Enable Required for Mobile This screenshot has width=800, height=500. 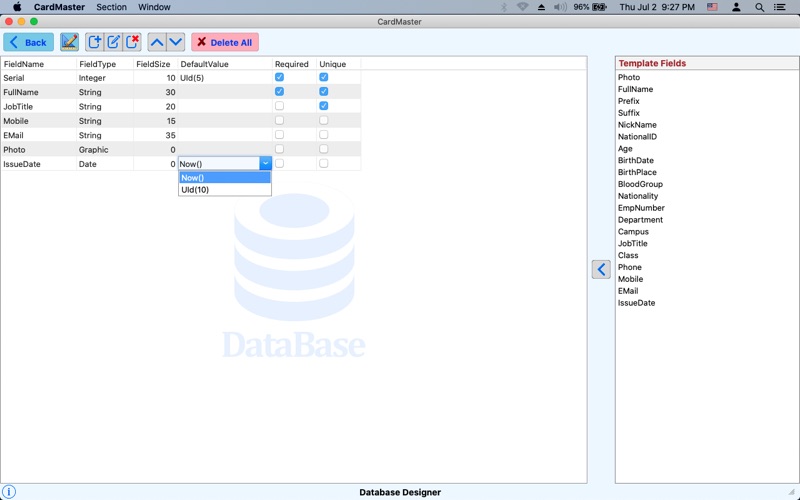[279, 120]
